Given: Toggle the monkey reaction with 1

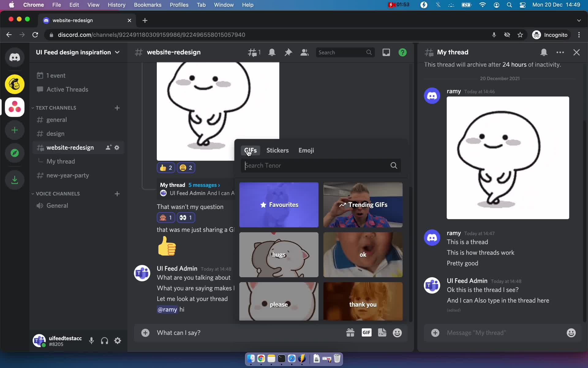Looking at the screenshot, I should (166, 218).
